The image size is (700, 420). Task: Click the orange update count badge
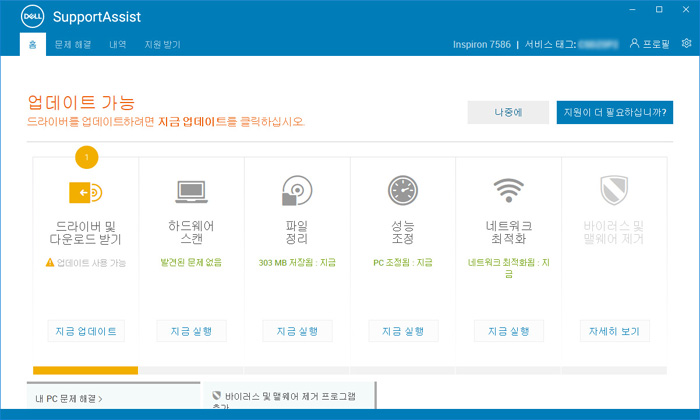pos(86,158)
